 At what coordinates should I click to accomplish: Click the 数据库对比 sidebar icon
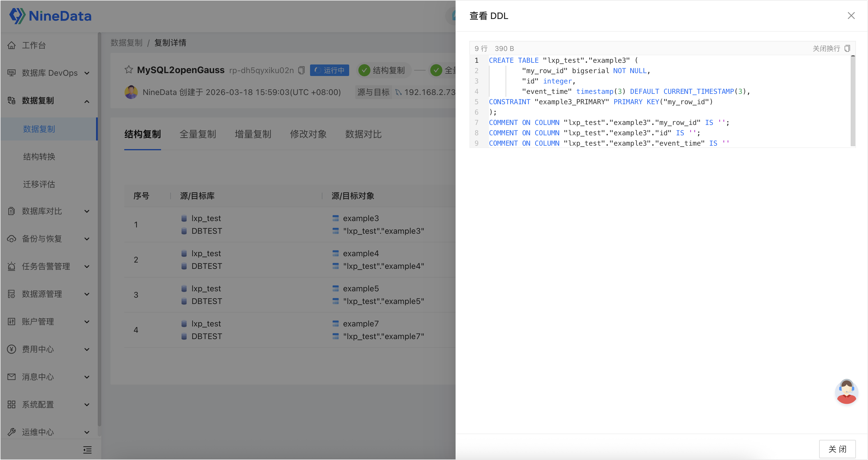12,211
